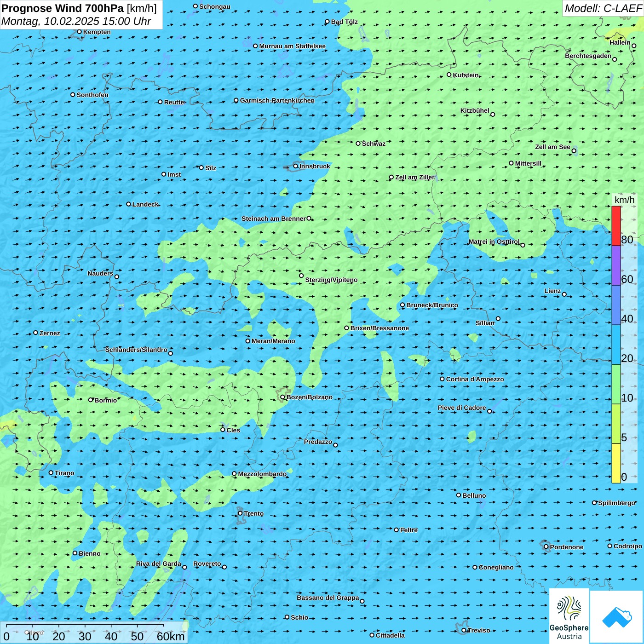Image resolution: width=644 pixels, height=644 pixels.
Task: Click the date 'Montag, 10.02.2025 15:00 Uhr'
Action: click(x=76, y=21)
